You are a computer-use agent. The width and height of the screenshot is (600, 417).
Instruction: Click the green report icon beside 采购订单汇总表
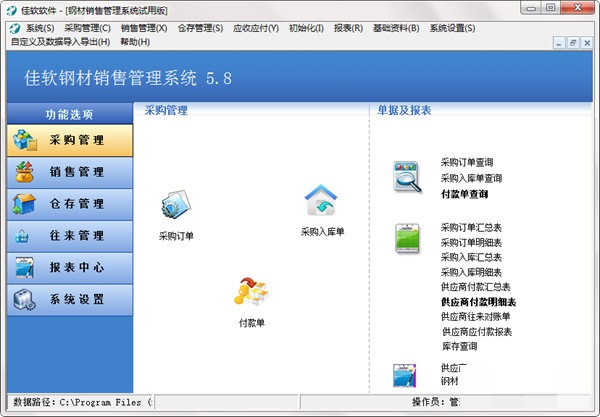[x=407, y=238]
